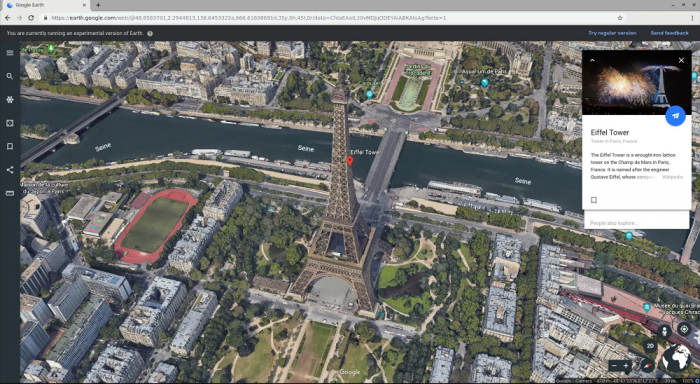
Task: Click the I'm Feeling Lucky dice icon
Action: pos(10,123)
